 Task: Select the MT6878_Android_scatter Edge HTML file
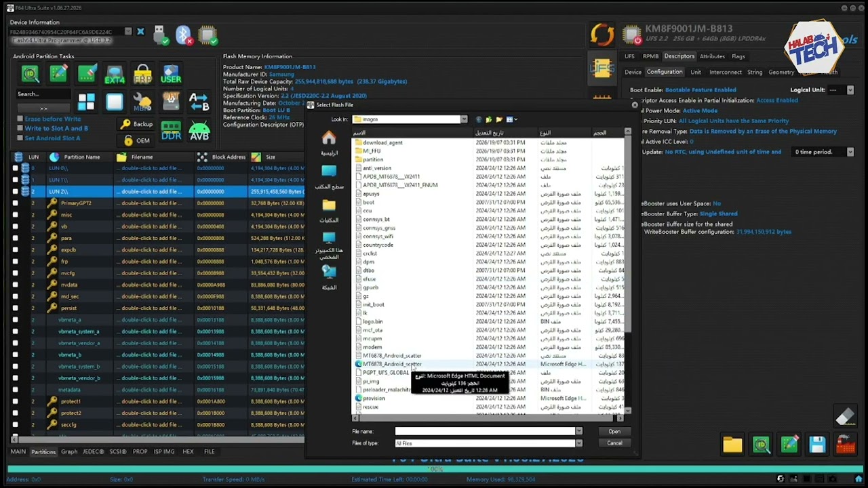pyautogui.click(x=392, y=364)
